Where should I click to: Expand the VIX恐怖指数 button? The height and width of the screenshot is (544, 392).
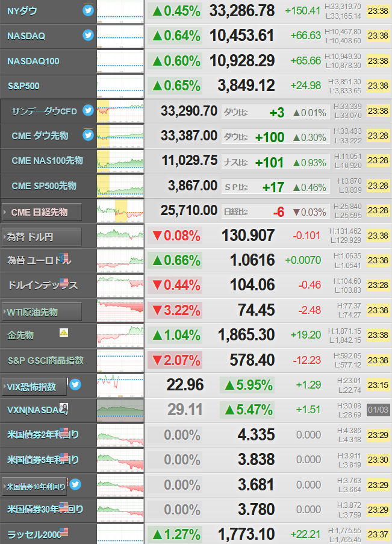(34, 387)
